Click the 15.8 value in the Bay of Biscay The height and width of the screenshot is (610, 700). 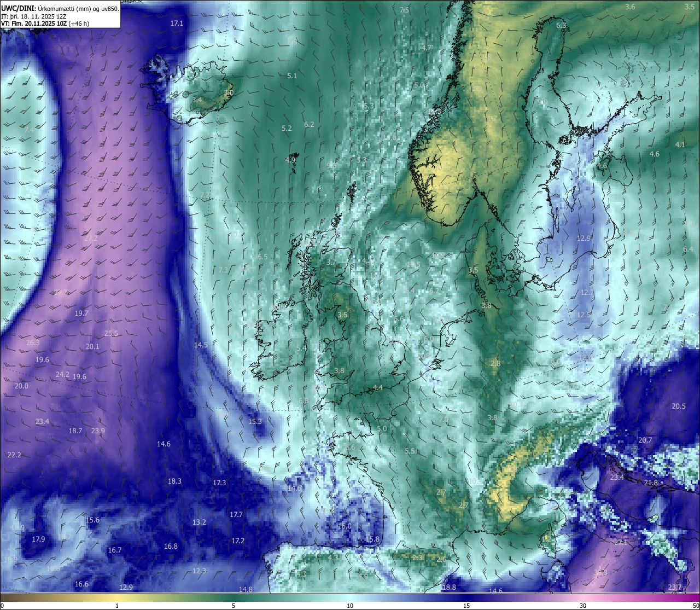pyautogui.click(x=372, y=539)
